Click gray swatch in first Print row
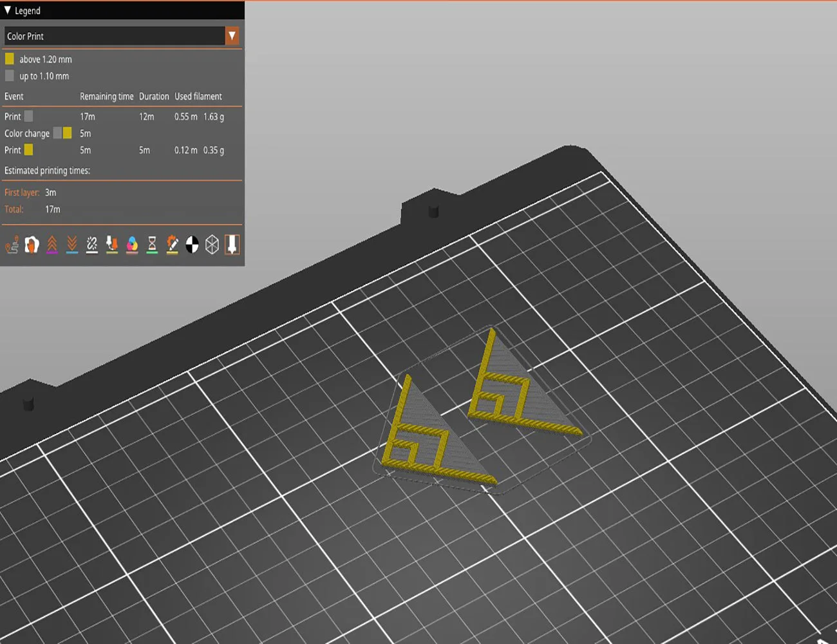The image size is (837, 644). 28,116
